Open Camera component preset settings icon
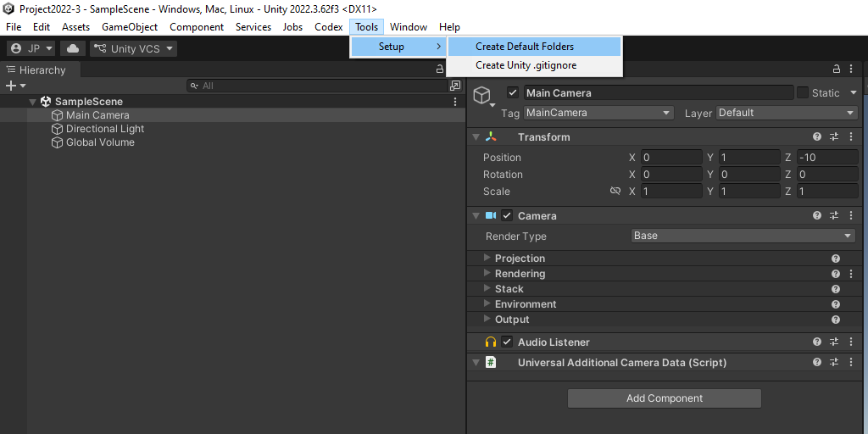868x434 pixels. click(834, 216)
